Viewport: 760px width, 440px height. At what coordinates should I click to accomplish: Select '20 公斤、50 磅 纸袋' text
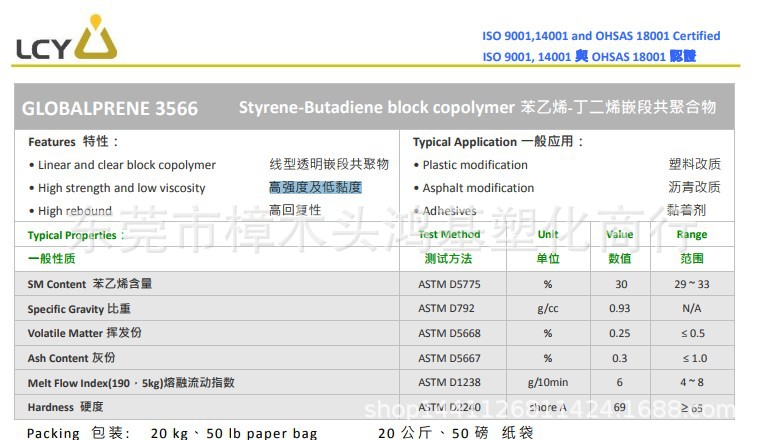tap(456, 433)
